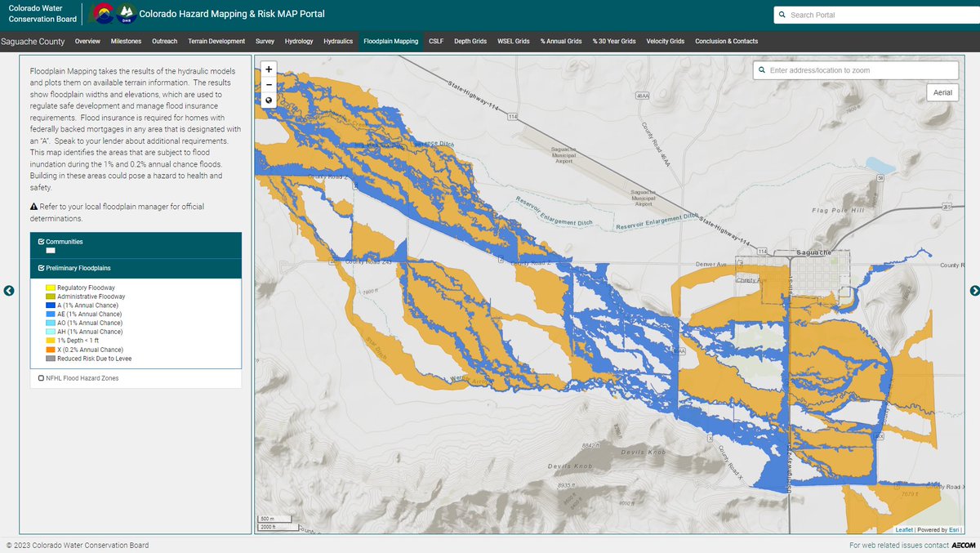Open the Survey tab
Image resolution: width=980 pixels, height=553 pixels.
(265, 41)
